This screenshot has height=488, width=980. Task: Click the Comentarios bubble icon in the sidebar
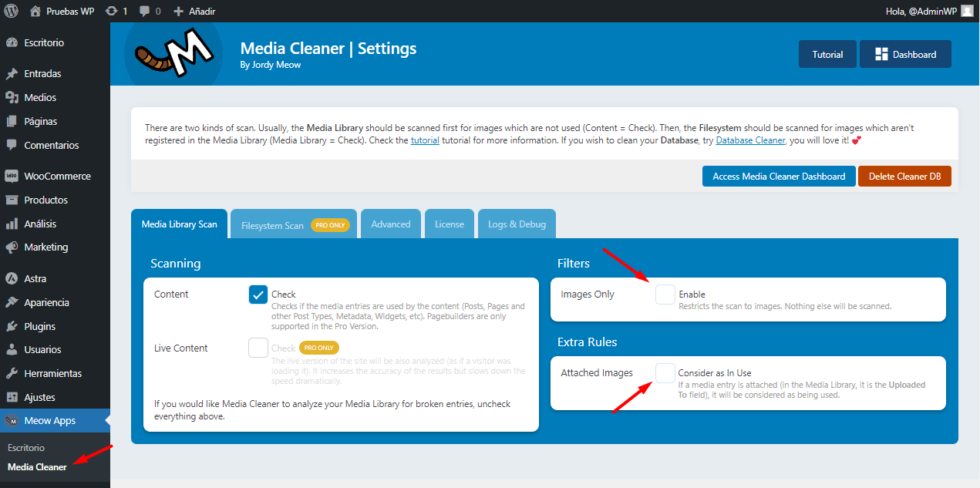12,145
